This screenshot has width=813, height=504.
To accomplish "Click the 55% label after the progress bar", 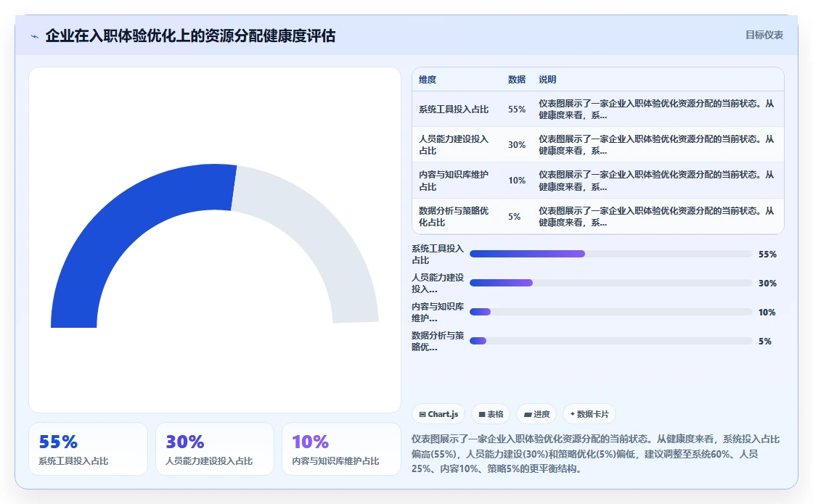I will click(x=767, y=255).
